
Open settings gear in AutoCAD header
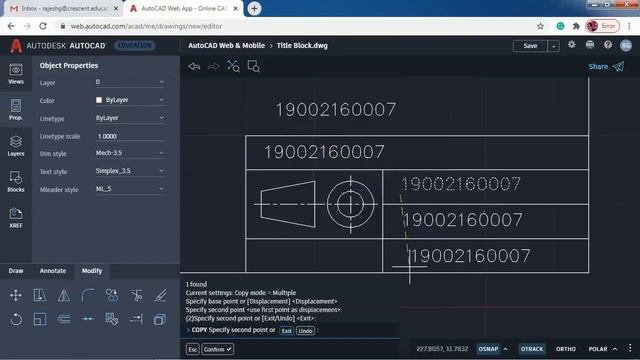[x=571, y=45]
